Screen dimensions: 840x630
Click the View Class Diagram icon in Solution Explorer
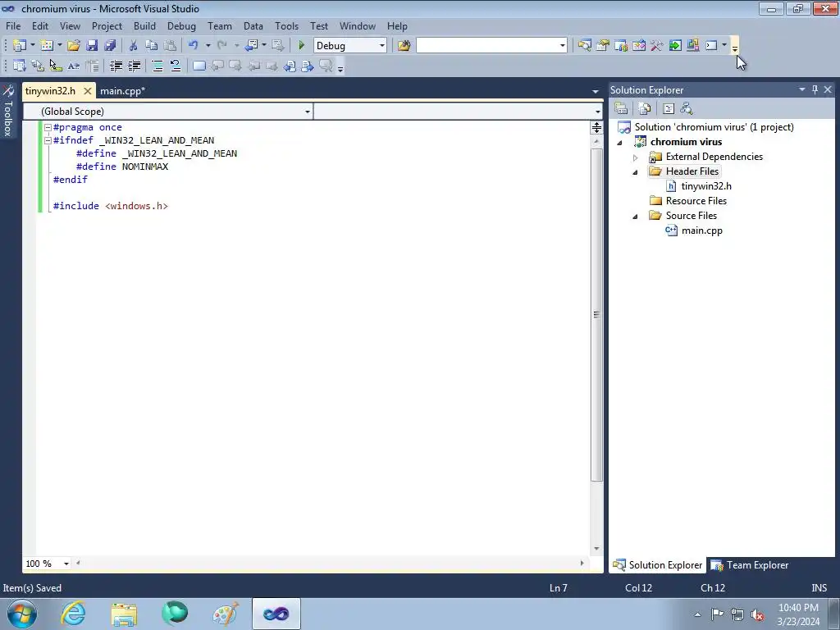pyautogui.click(x=687, y=109)
